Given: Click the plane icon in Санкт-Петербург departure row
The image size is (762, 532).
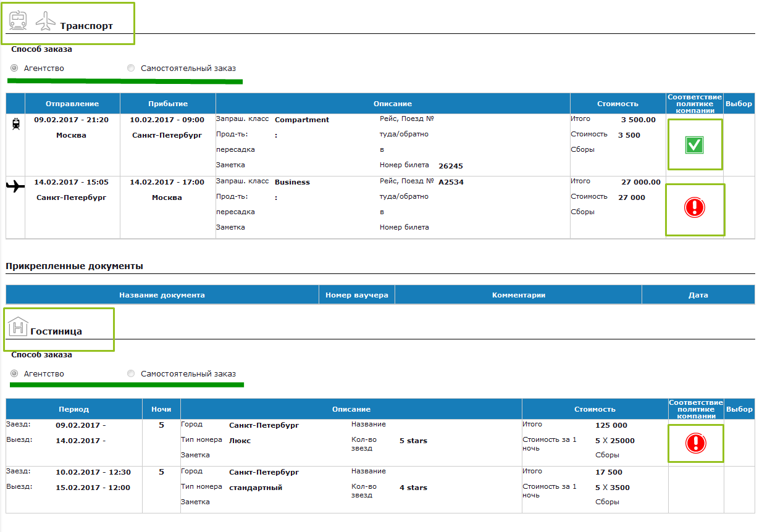Looking at the screenshot, I should tap(15, 186).
